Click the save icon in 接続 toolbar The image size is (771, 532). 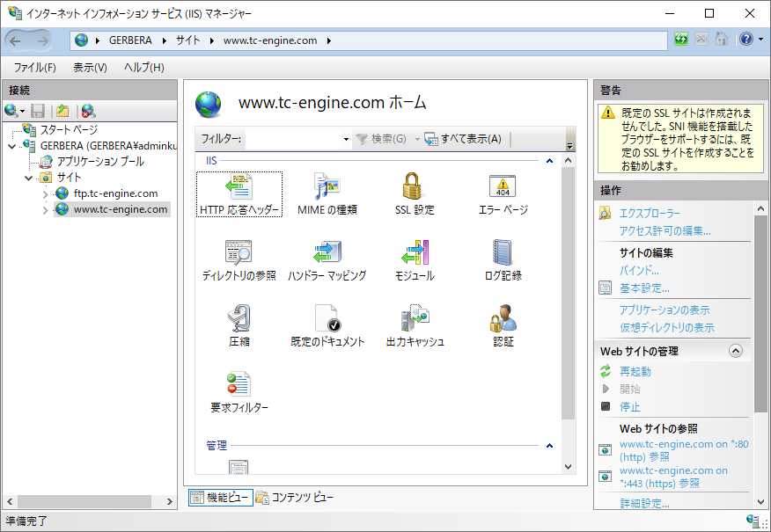(38, 111)
